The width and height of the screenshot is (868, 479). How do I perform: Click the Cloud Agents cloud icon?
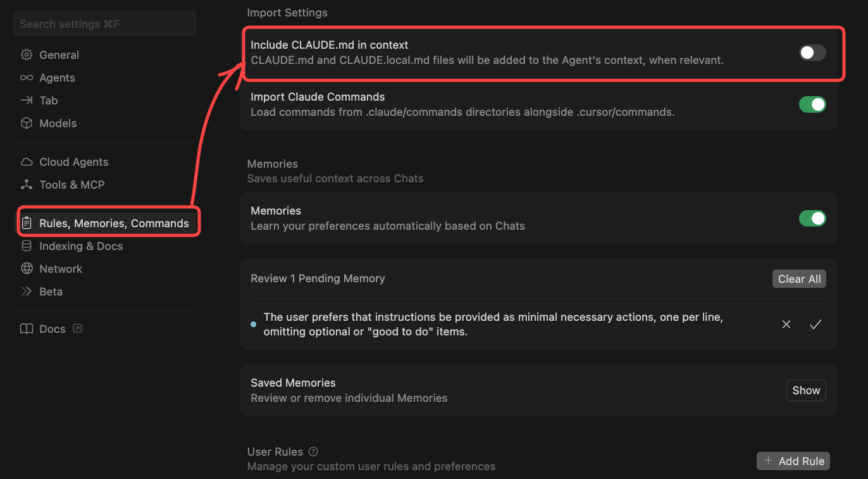pos(27,162)
